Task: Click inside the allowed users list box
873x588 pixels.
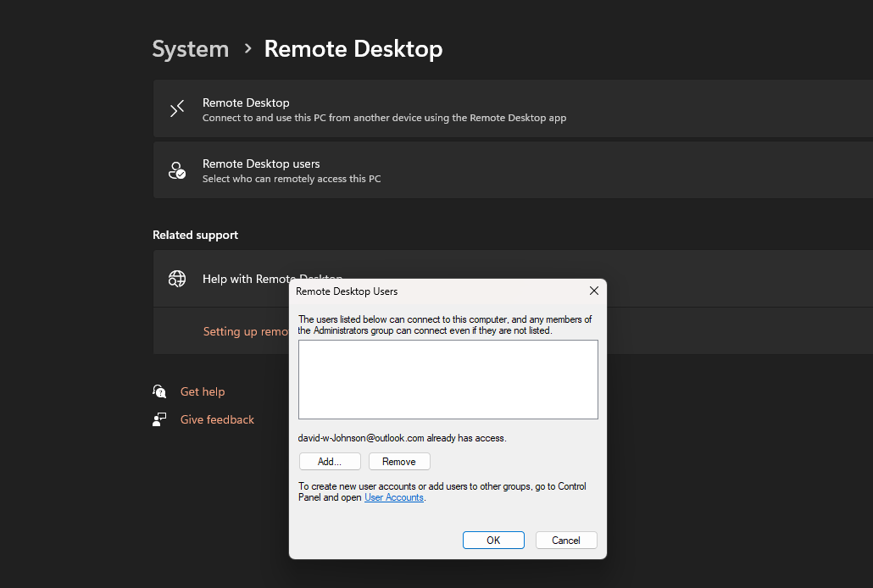Action: [x=448, y=377]
